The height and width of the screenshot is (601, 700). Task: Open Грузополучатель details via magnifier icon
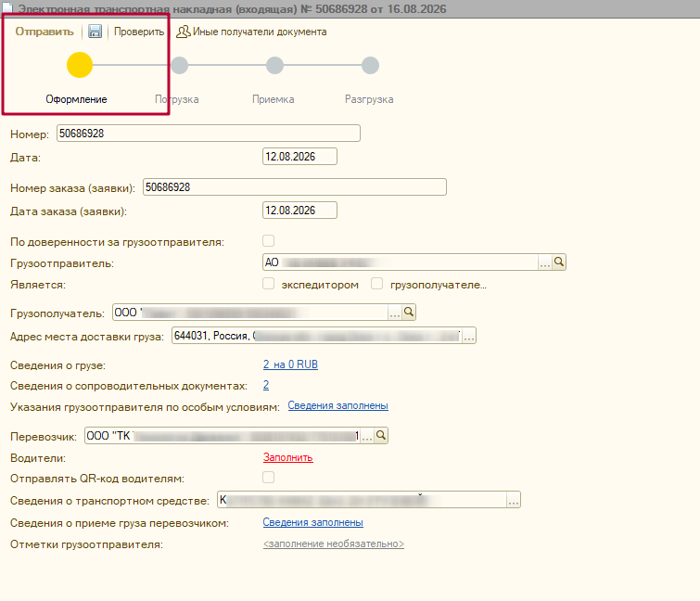[409, 313]
